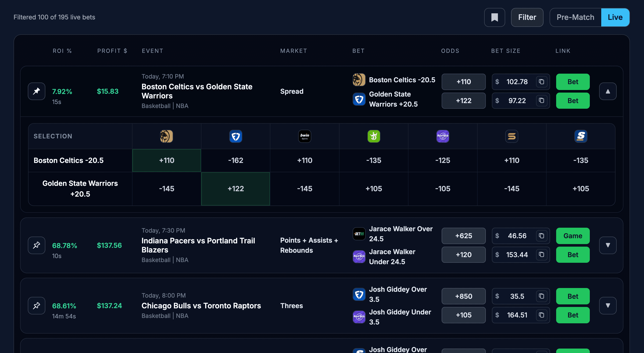Click the BET99 logo beside Jarace Walker Over
Viewport: 644px width, 353px height.
click(359, 234)
